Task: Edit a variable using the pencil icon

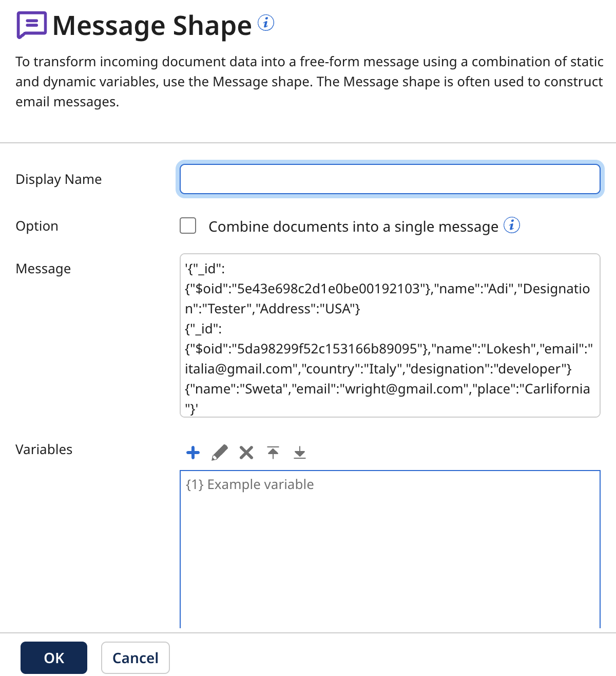Action: pos(219,453)
